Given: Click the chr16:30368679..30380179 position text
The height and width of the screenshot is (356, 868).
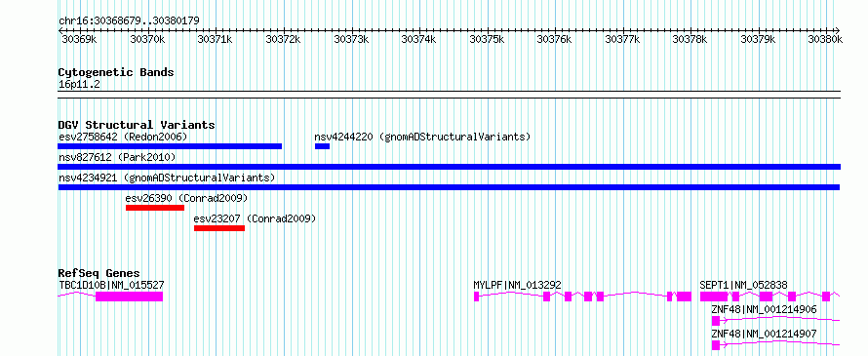Looking at the screenshot, I should tap(129, 20).
